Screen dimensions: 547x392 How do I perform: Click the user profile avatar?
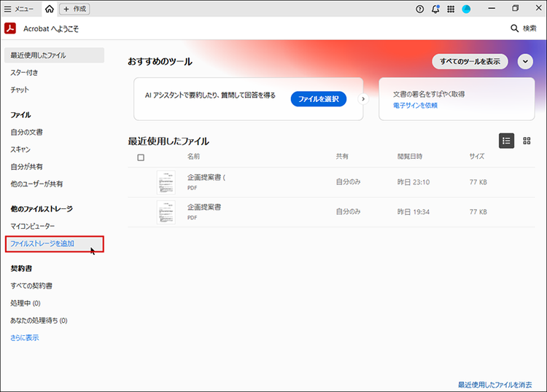467,9
